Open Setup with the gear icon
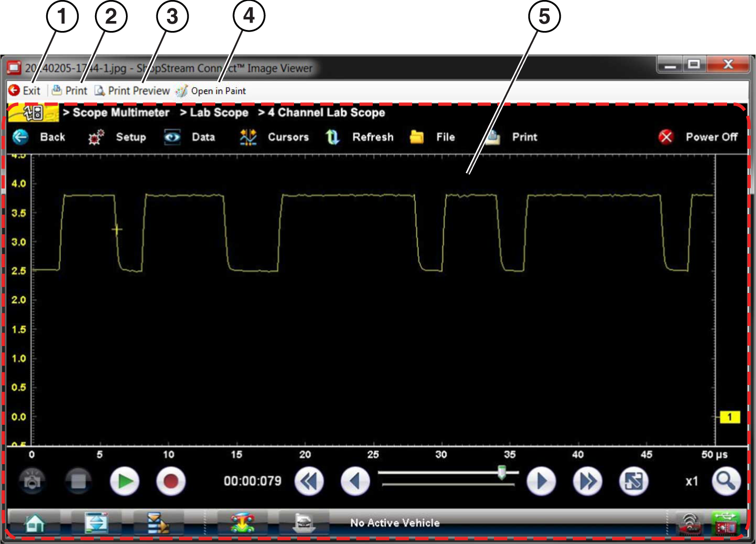The image size is (756, 544). (x=96, y=137)
